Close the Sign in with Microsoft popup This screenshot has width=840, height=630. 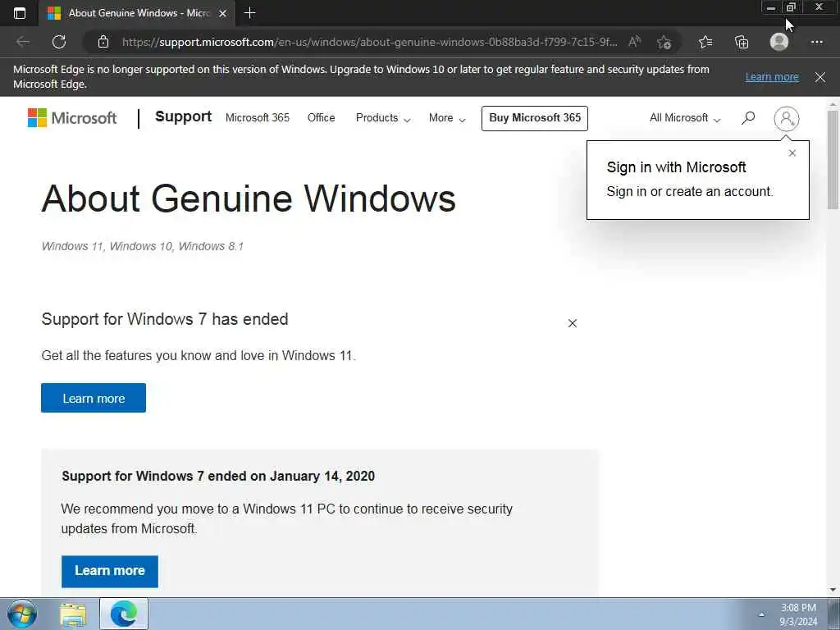click(792, 153)
